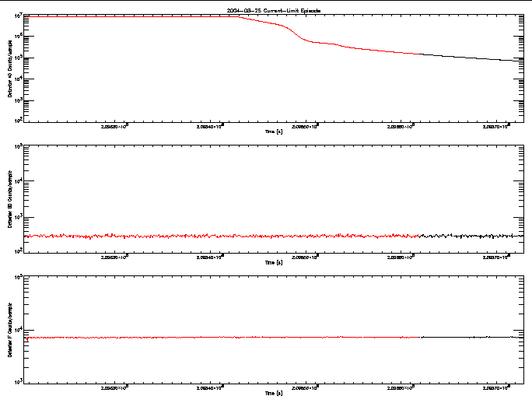Click the red segment of the Detector 80 trace
Image resolution: width=532 pixels, height=403 pixels.
click(221, 236)
